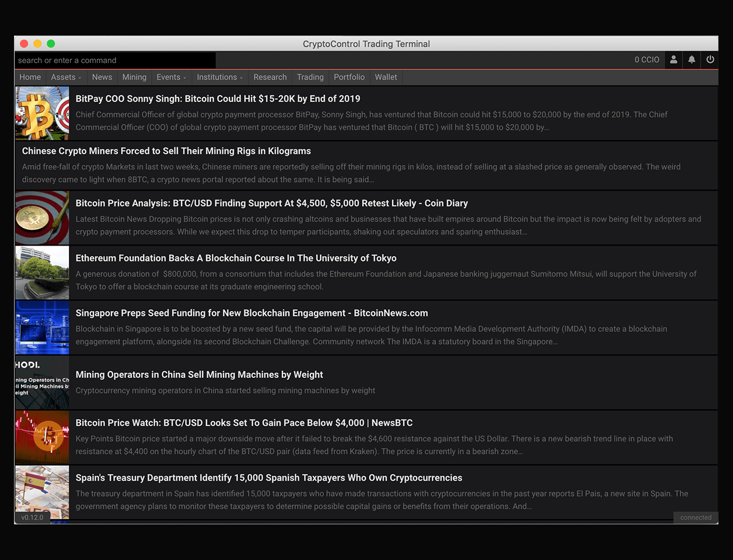Click the 'A generous donation of $800,000' summary
The image size is (733, 560).
tap(386, 280)
